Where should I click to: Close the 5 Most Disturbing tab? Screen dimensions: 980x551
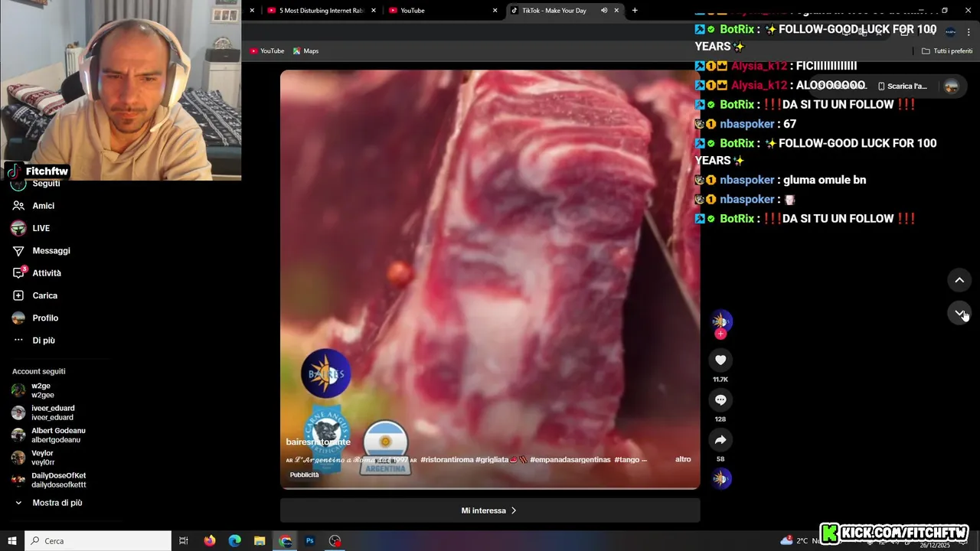point(374,11)
